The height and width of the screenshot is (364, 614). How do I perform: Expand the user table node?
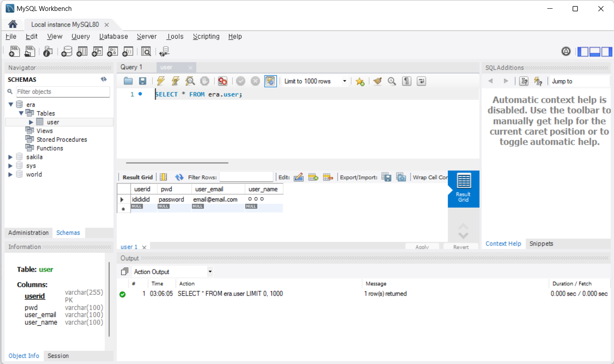pos(31,122)
